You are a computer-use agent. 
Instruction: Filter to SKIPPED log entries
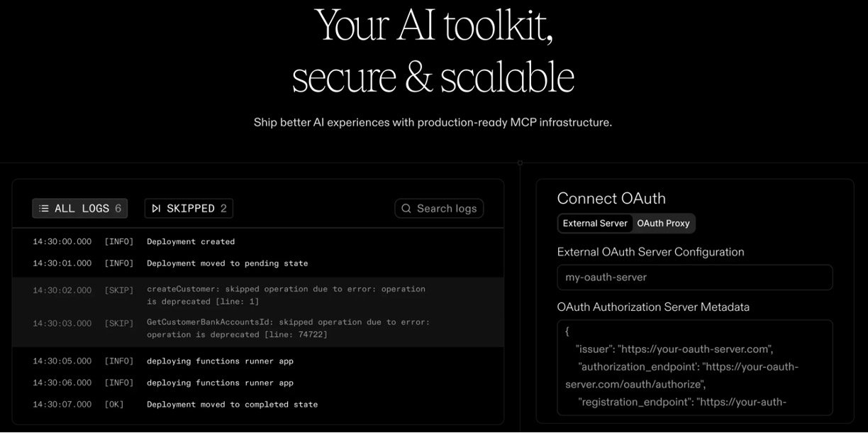pos(189,209)
